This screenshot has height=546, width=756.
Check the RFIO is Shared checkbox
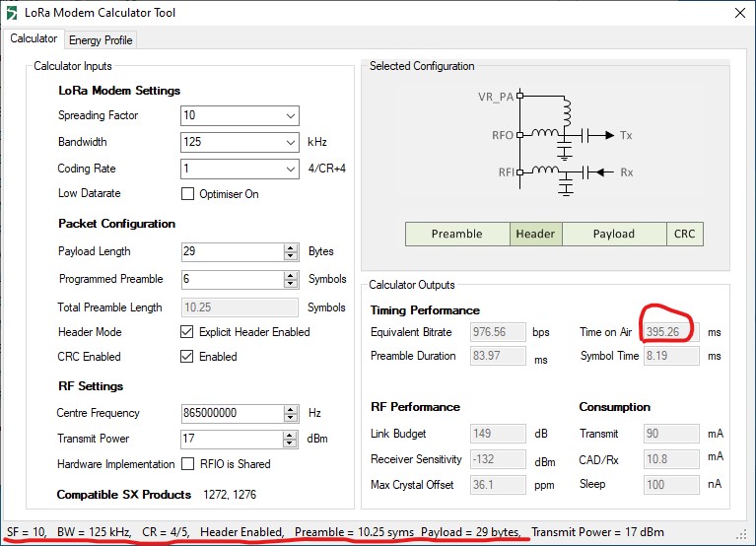tap(187, 463)
